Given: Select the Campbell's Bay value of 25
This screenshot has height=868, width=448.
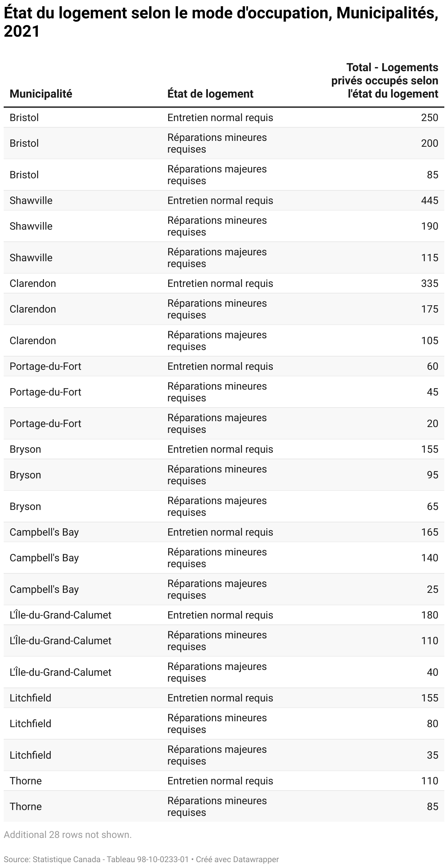Looking at the screenshot, I should tap(433, 590).
